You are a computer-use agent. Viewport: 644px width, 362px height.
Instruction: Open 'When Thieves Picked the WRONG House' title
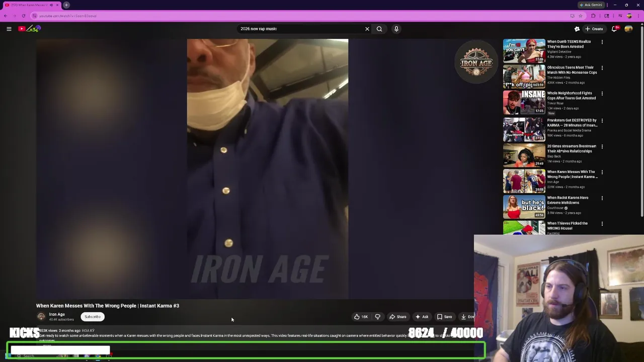[567, 226]
